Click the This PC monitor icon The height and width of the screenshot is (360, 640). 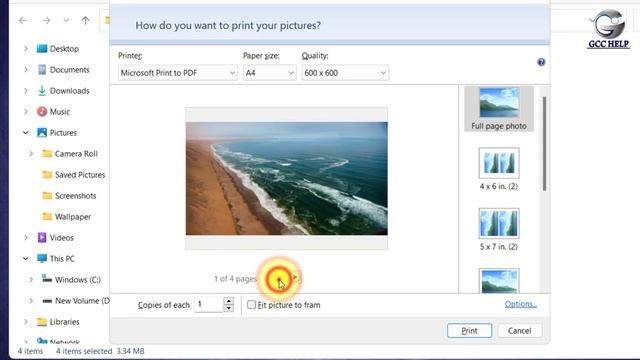pyautogui.click(x=42, y=258)
